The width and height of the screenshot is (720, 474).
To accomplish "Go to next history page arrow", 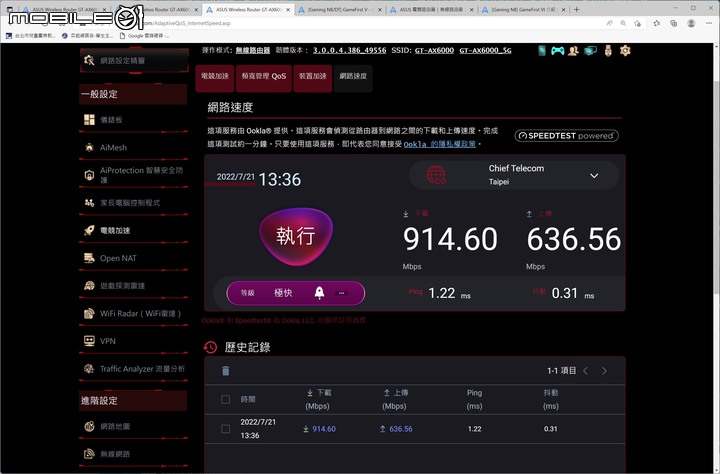I will click(604, 371).
